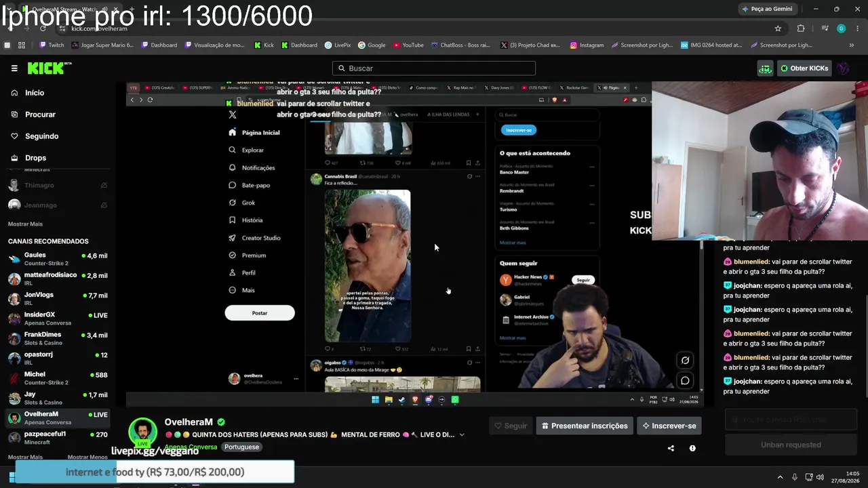Open the Visualização de mo... bookmark
The height and width of the screenshot is (488, 868).
214,45
